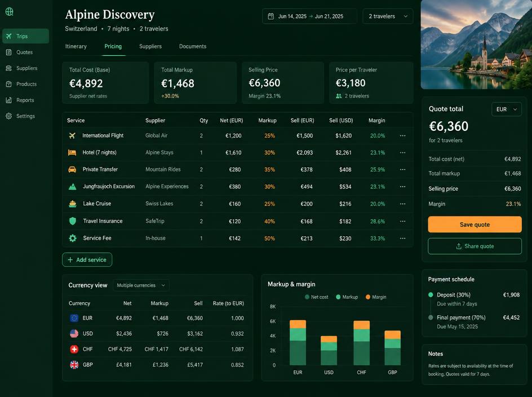This screenshot has height=397, width=532.
Task: Expand the 2 travelers dropdown
Action: 388,16
